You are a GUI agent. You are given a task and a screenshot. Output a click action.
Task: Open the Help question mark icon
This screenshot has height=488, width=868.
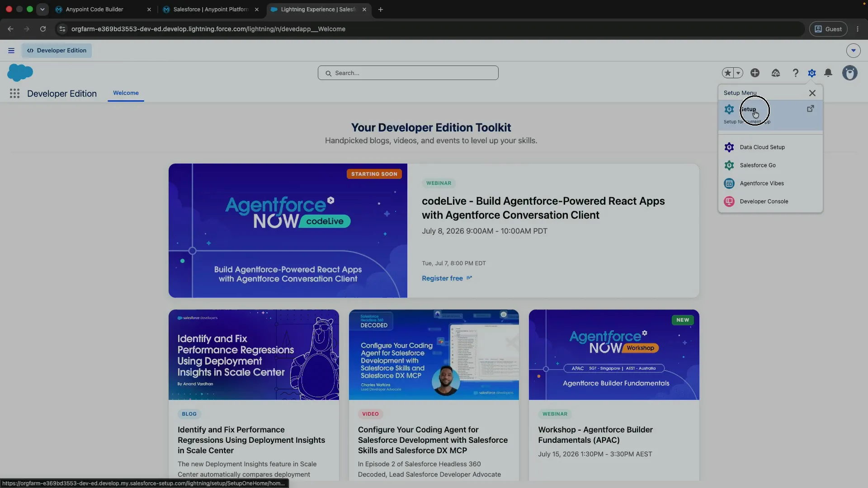(795, 73)
